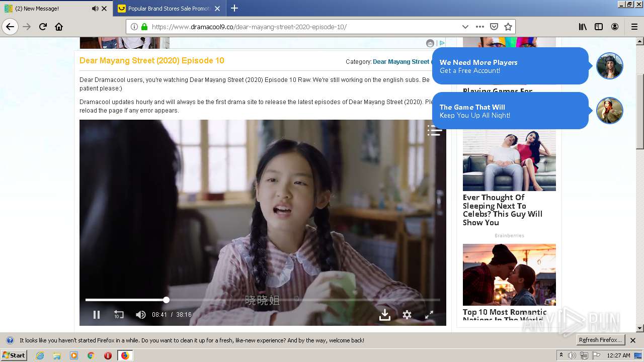The width and height of the screenshot is (644, 362).
Task: Open Top 10 Most Romantic article
Action: click(505, 315)
